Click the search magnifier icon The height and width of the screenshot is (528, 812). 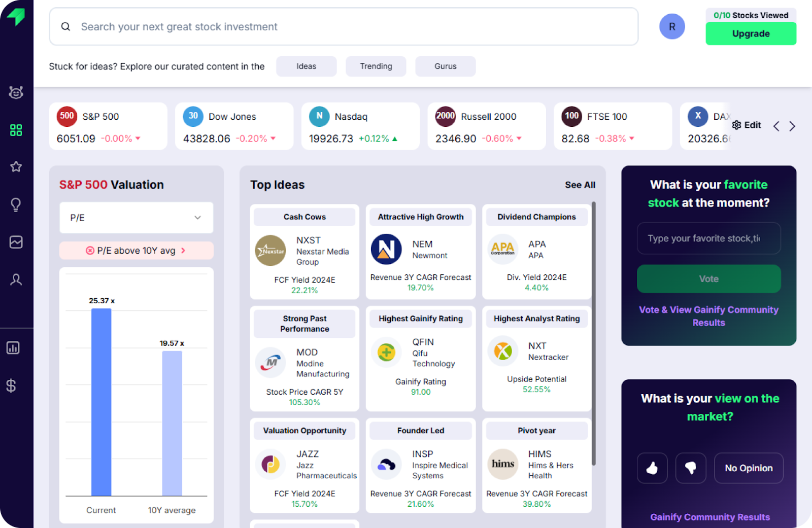tap(65, 26)
